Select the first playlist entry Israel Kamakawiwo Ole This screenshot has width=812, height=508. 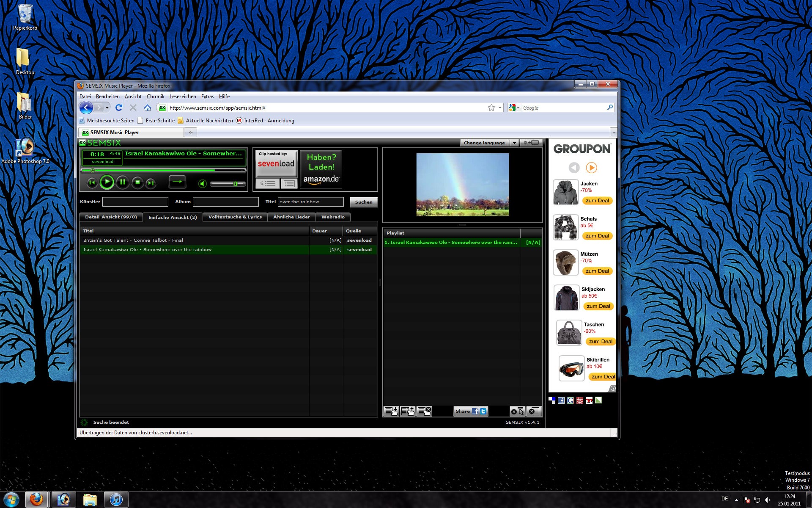pos(462,242)
